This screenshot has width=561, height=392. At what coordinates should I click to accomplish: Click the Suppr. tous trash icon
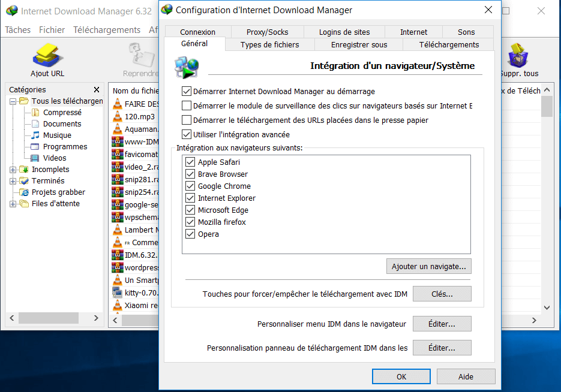(x=518, y=55)
